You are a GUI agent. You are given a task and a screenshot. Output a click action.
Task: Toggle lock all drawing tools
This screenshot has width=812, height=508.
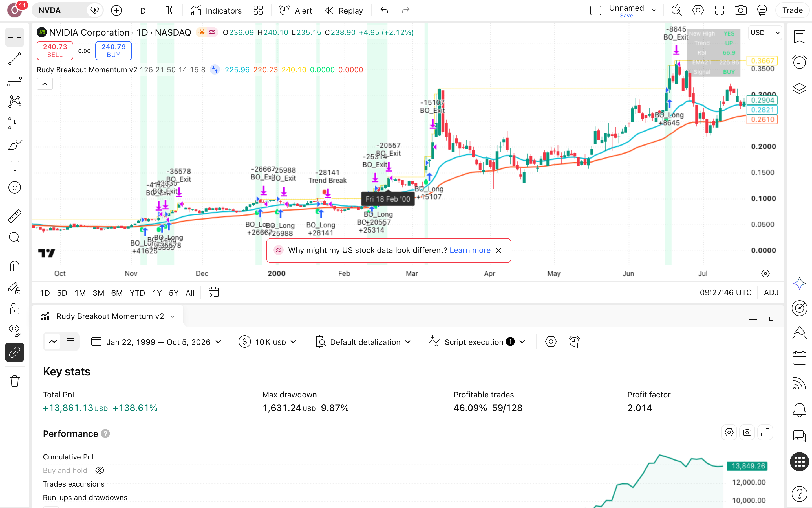[14, 309]
